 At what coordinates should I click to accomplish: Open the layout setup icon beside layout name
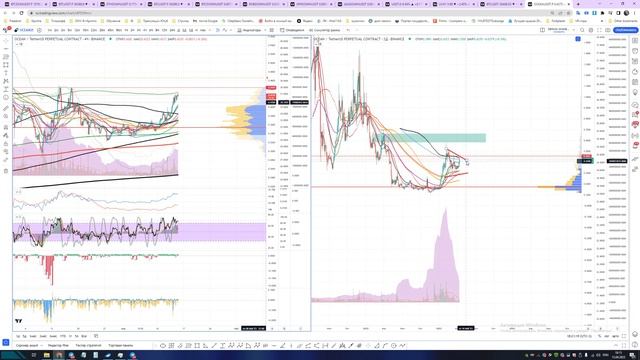pos(542,30)
